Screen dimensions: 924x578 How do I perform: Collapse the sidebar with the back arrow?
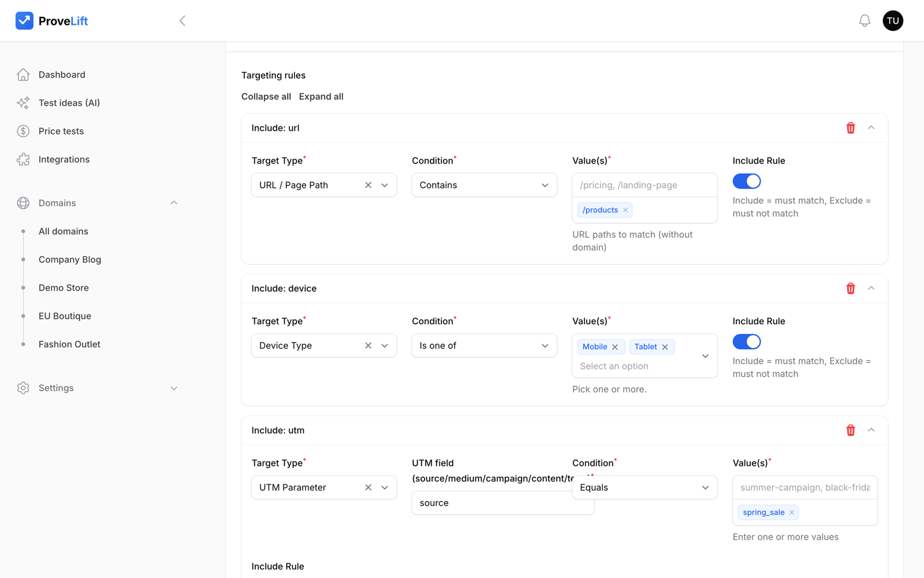182,21
